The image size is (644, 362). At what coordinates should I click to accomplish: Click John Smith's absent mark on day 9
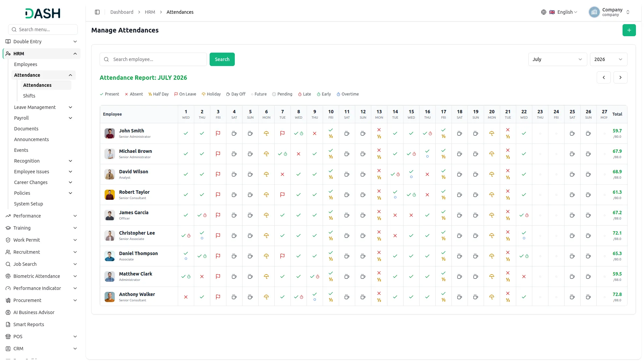315,133
